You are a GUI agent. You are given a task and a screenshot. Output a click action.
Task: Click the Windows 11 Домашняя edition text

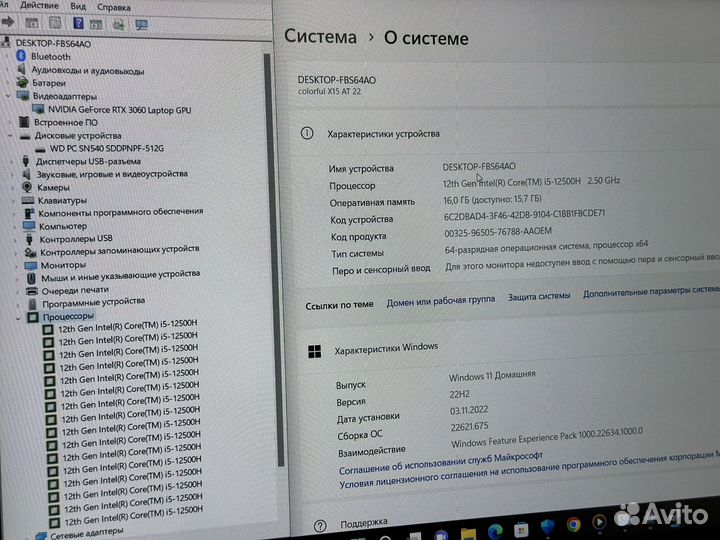492,376
